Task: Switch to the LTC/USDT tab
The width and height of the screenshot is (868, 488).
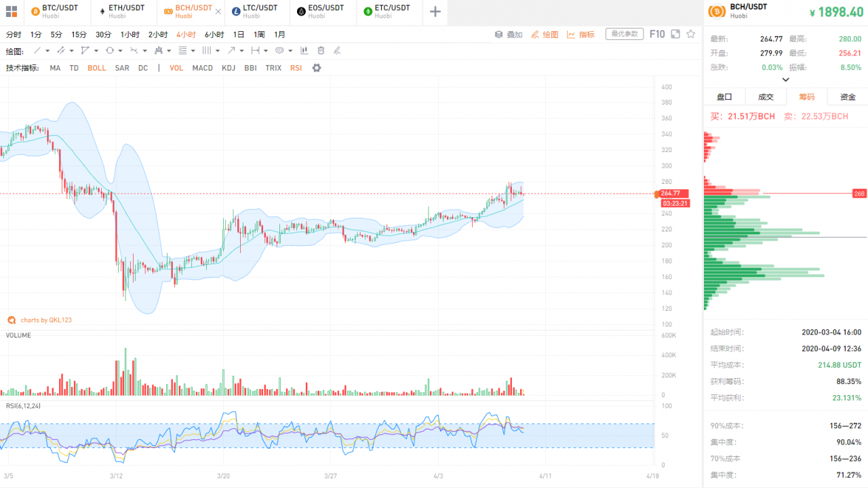Action: [x=256, y=12]
